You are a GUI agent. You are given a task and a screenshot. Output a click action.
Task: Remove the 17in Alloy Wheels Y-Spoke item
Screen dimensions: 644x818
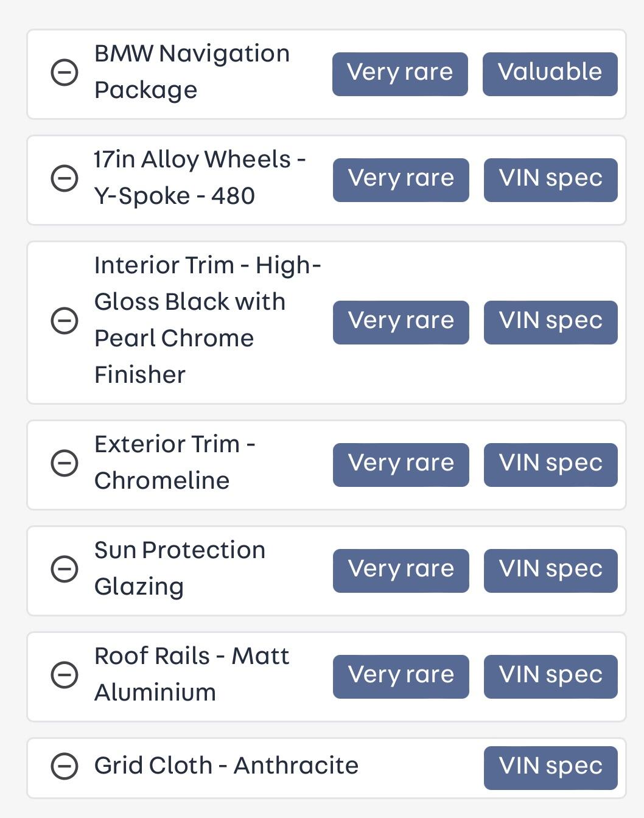tap(64, 179)
